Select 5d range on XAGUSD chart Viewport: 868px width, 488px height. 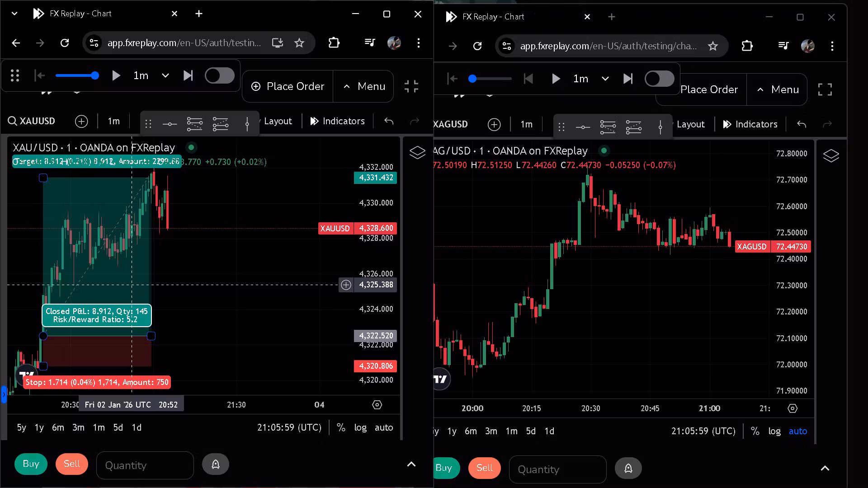tap(531, 431)
